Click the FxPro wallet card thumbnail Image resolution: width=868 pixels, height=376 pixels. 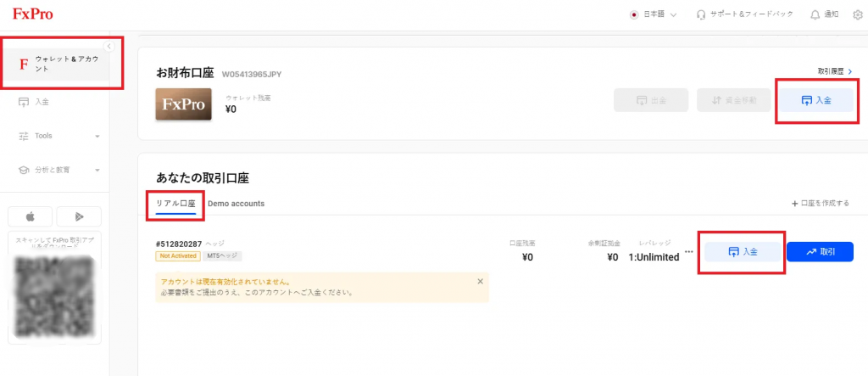tap(183, 104)
